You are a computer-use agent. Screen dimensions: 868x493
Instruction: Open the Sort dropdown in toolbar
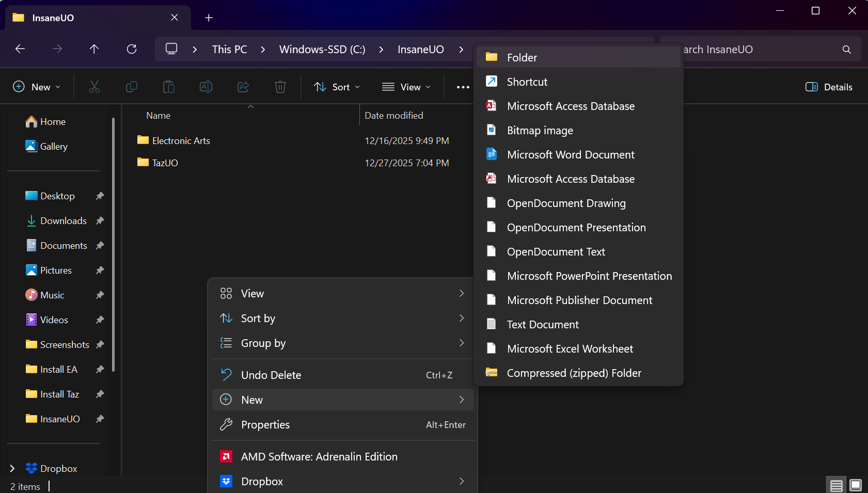pyautogui.click(x=337, y=87)
